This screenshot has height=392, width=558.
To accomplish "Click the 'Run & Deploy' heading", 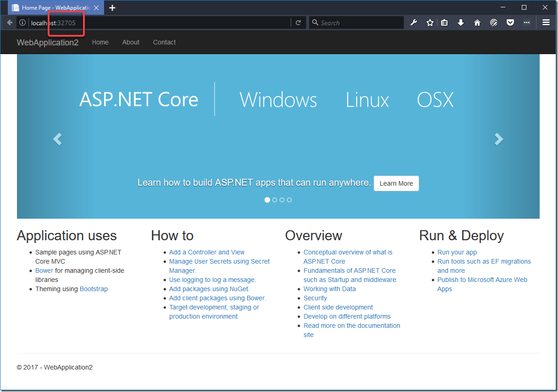I will tap(461, 236).
